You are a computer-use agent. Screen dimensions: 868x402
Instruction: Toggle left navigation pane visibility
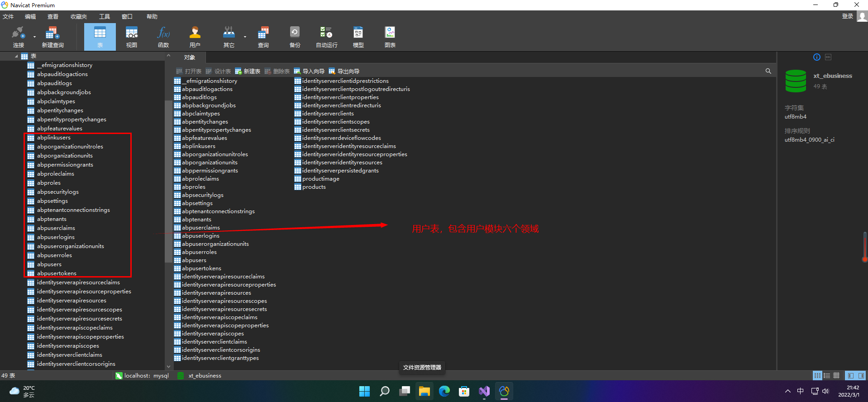(850, 375)
